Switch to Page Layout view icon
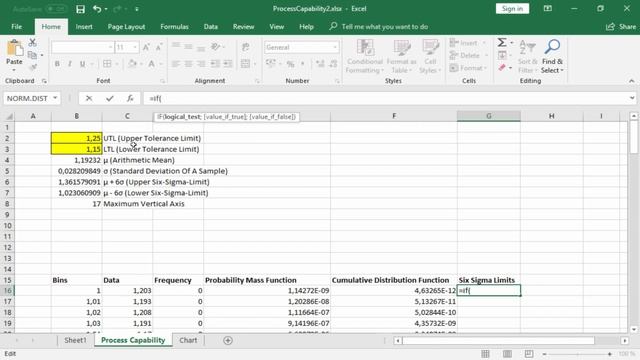The height and width of the screenshot is (360, 640). (x=507, y=354)
